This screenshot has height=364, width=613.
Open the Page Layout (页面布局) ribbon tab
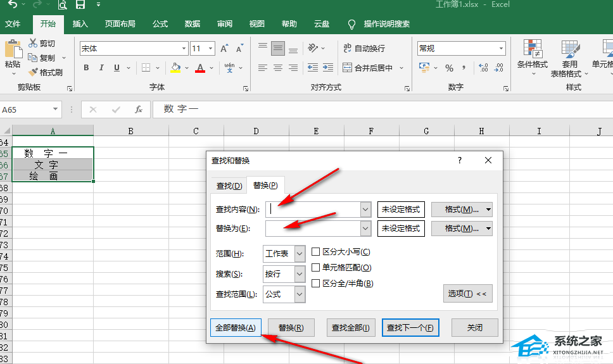click(x=120, y=24)
